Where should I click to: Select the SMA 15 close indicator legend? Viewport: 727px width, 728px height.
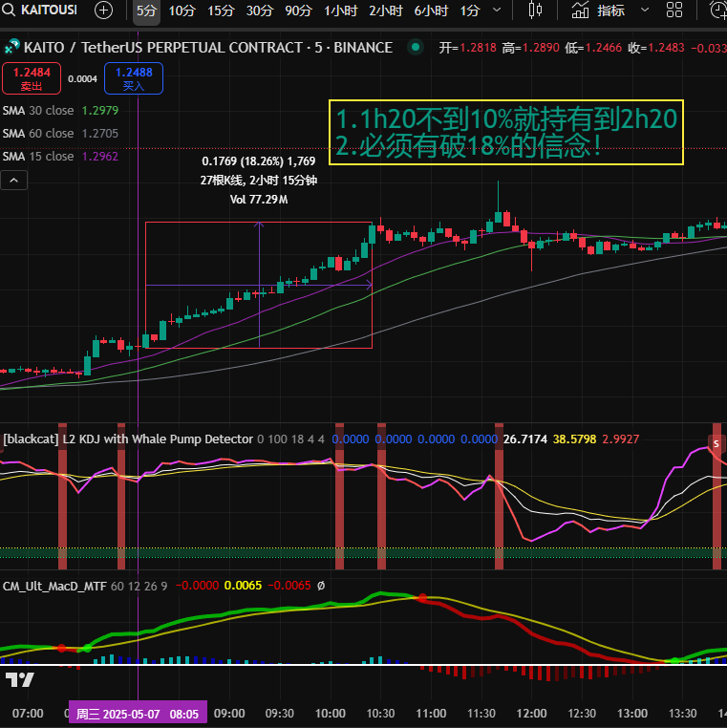pos(60,156)
